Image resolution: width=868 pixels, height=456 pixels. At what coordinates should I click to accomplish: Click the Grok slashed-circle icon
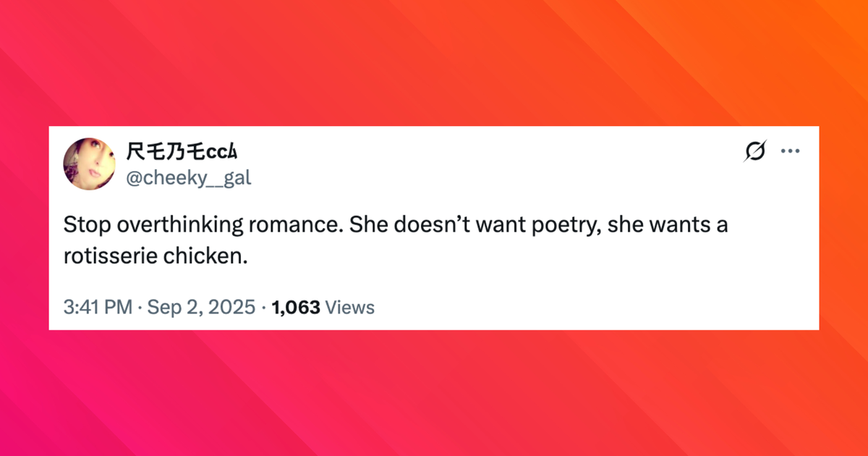755,151
